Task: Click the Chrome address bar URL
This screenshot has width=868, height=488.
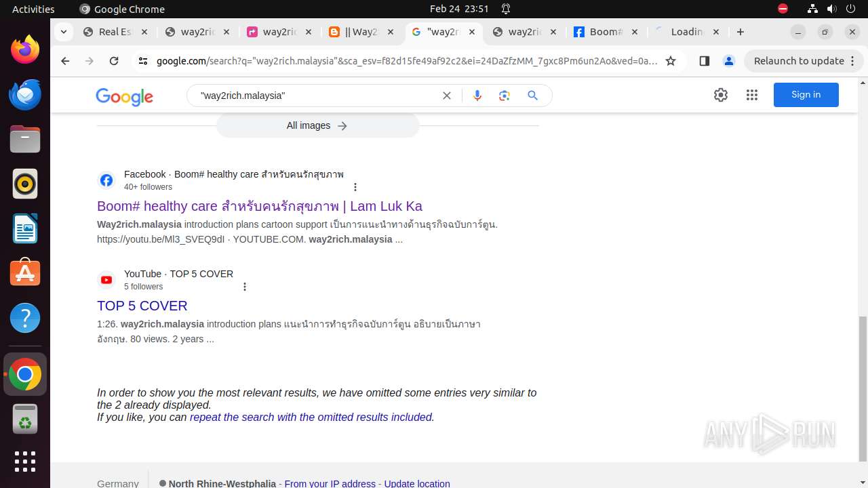Action: click(x=407, y=61)
